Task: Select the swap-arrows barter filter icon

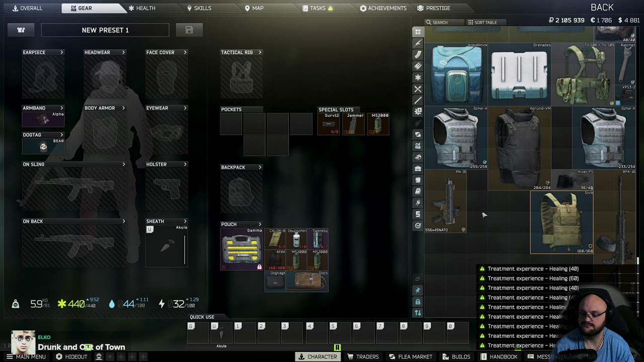Action: pos(418,135)
